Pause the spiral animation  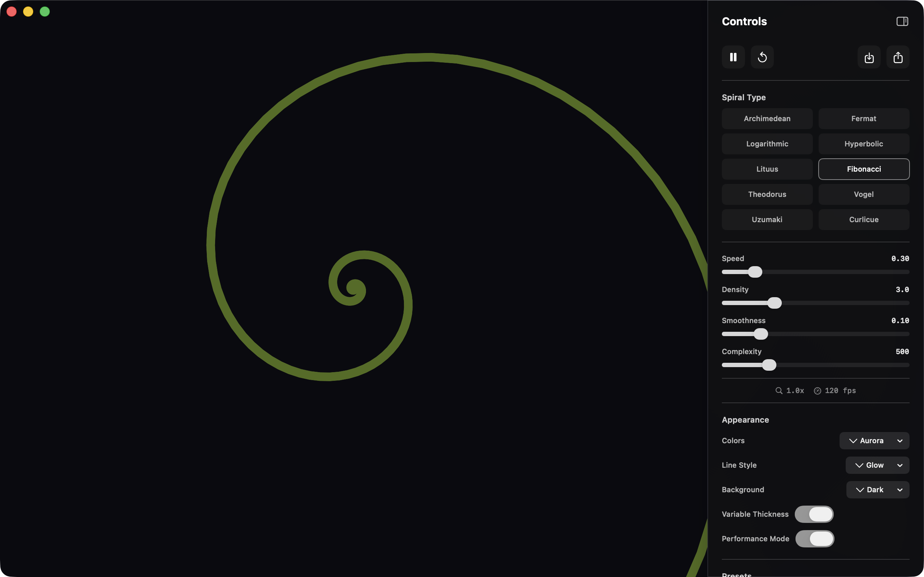tap(733, 57)
